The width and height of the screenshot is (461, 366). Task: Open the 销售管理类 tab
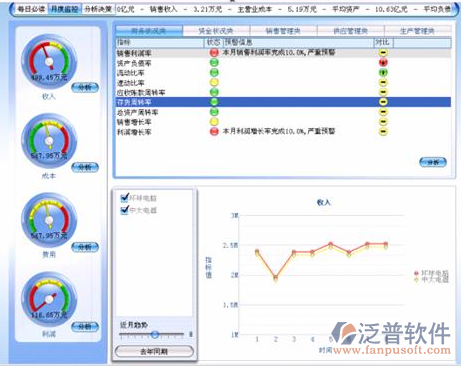(283, 31)
